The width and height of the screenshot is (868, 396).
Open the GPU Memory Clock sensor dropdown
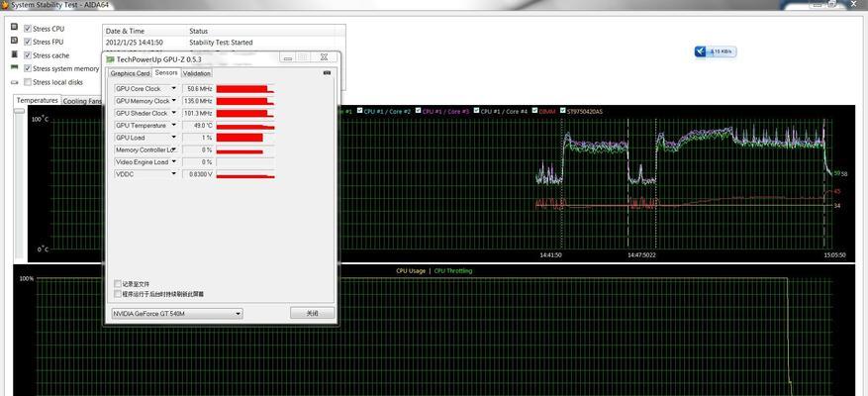(173, 101)
